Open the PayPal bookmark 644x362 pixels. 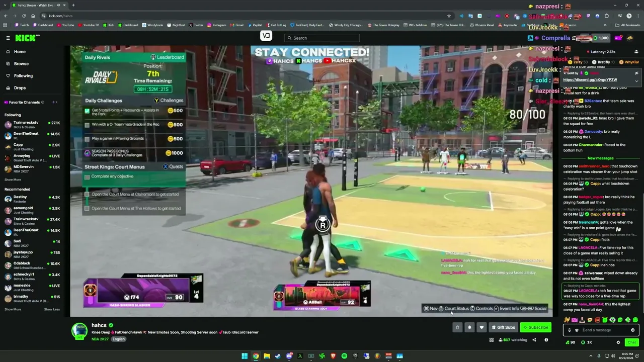coord(254,25)
